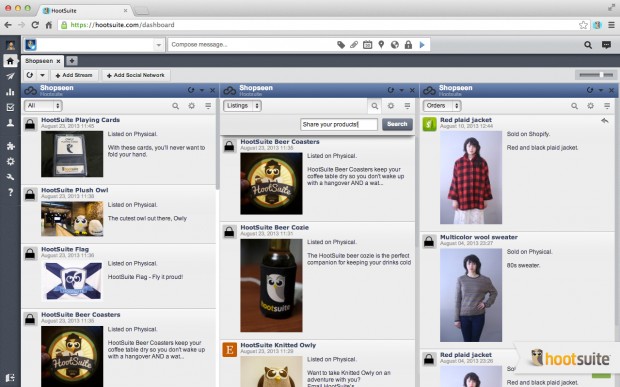
Task: Open the Tools wrench icon in sidebar
Action: tap(10, 177)
